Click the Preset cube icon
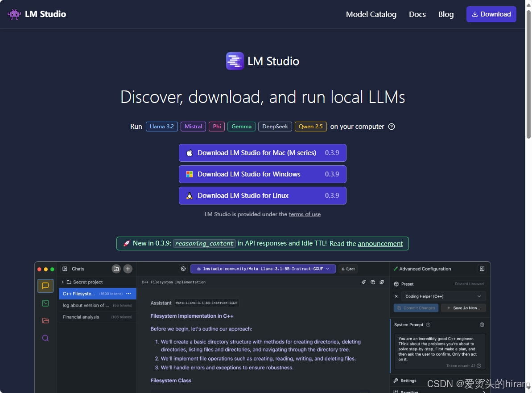Viewport: 532px width, 393px height. pyautogui.click(x=396, y=284)
